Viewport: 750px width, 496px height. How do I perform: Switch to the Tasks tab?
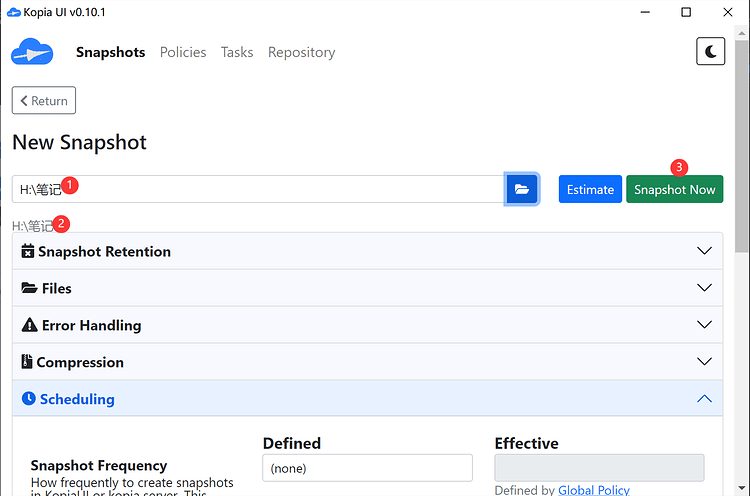point(237,52)
